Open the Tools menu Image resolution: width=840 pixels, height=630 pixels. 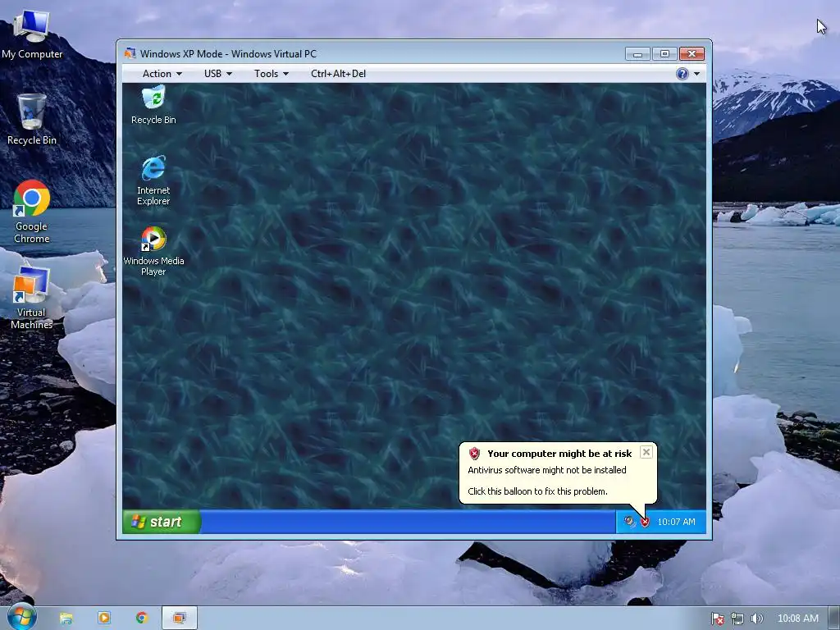click(271, 74)
